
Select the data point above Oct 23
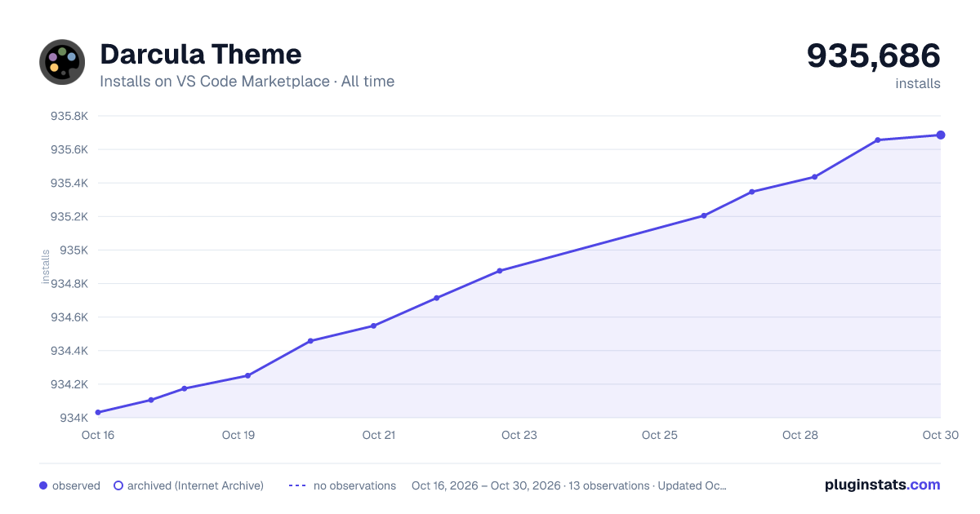(500, 270)
